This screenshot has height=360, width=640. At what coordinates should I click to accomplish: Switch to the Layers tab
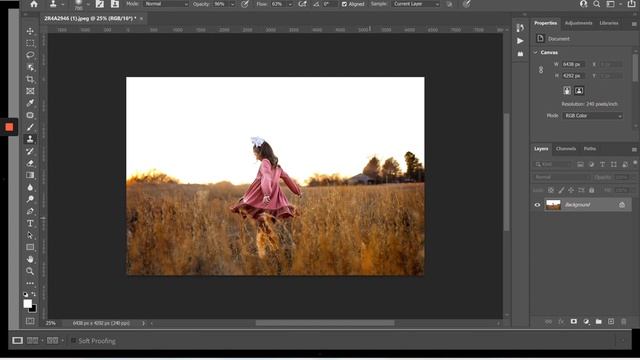(x=541, y=149)
